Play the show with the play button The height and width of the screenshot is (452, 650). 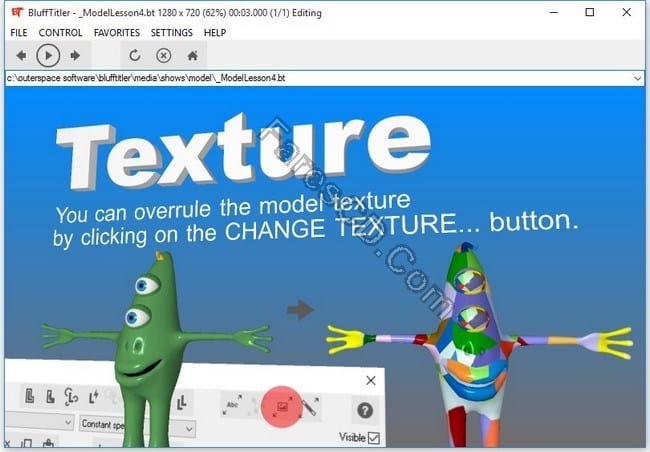click(x=48, y=55)
